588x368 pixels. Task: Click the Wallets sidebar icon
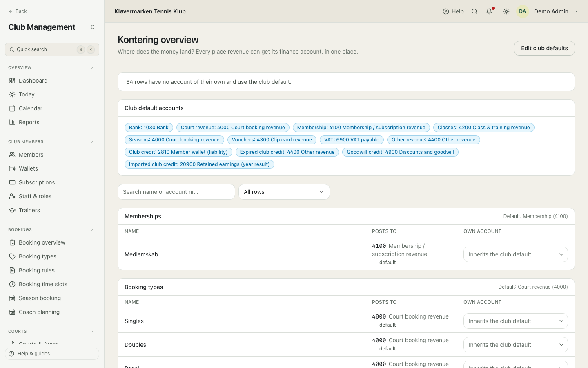[12, 168]
